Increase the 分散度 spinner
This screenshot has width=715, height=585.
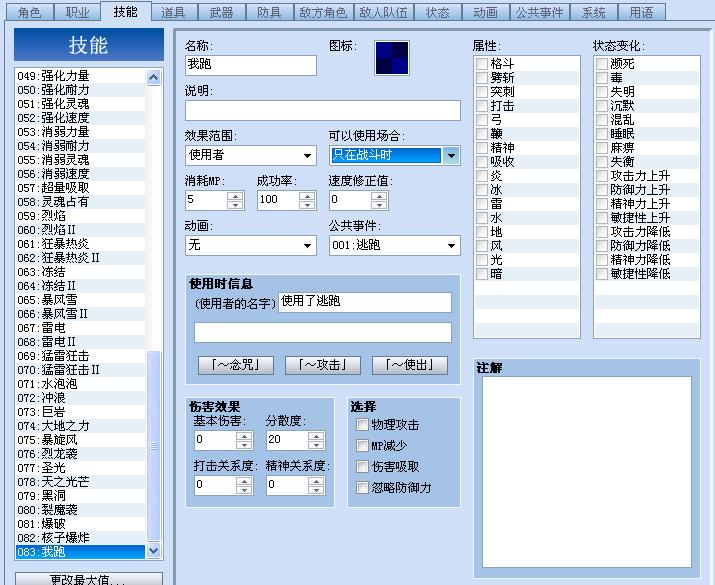tap(316, 435)
